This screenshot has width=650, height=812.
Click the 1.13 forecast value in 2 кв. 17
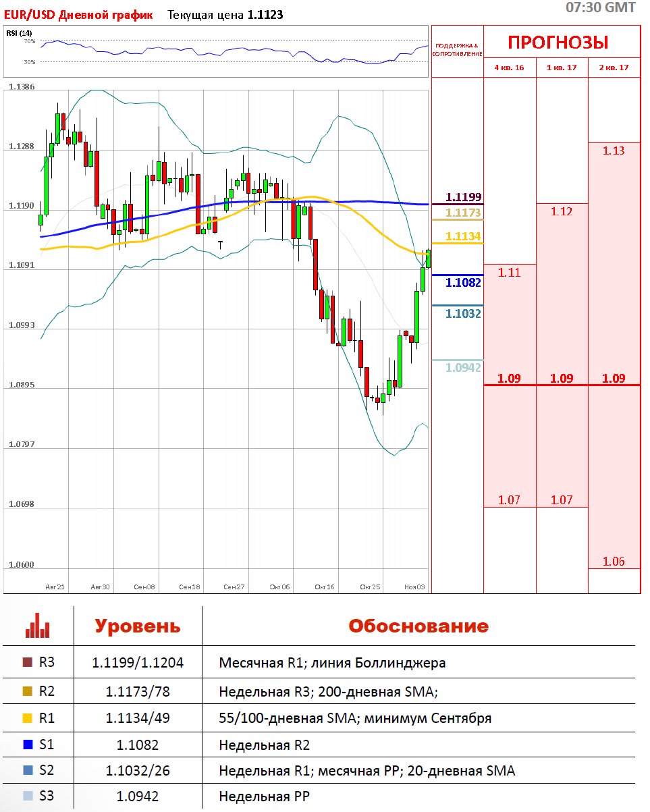[614, 151]
